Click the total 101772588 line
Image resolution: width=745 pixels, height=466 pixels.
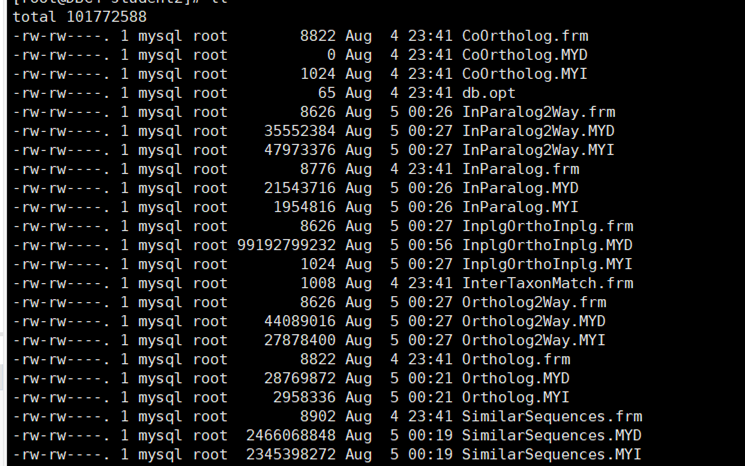click(80, 17)
